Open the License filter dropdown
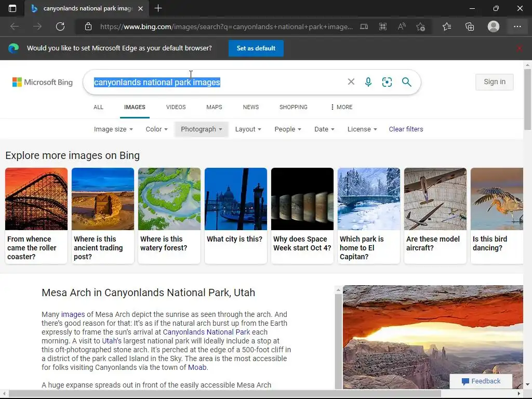 pos(362,129)
